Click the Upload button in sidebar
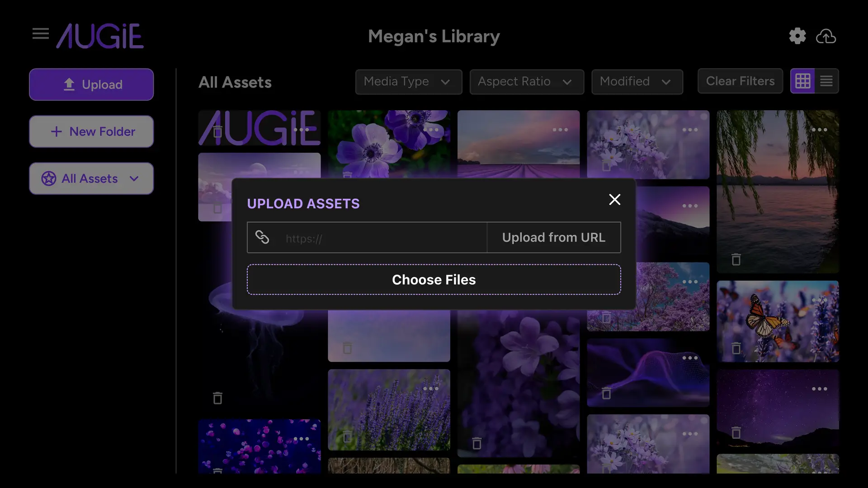 pos(90,84)
